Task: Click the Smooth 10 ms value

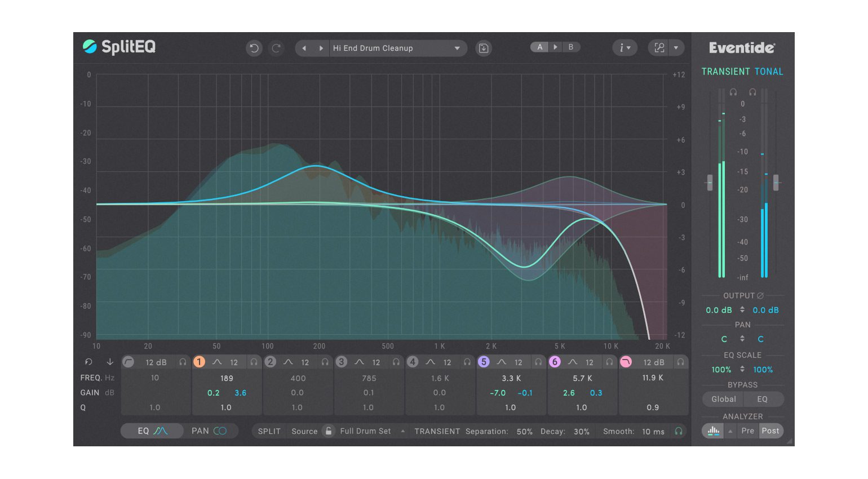Action: pos(653,432)
